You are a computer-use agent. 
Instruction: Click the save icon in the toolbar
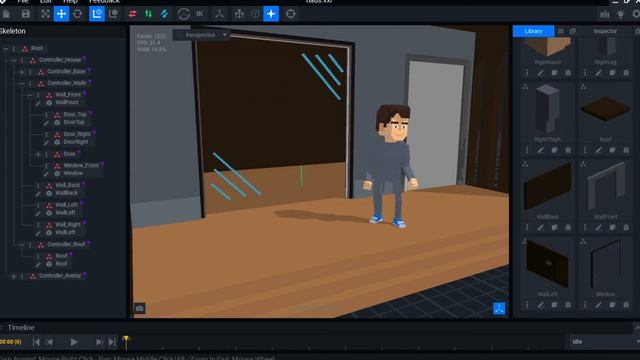pyautogui.click(x=26, y=14)
